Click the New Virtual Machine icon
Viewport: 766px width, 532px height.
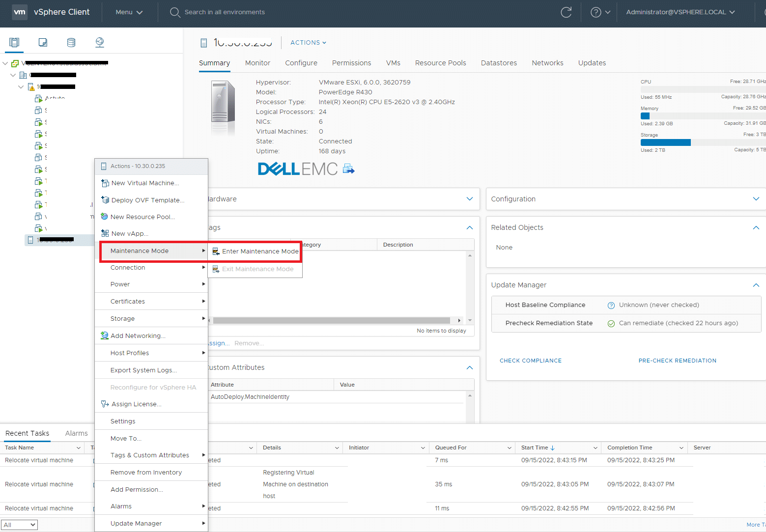click(105, 183)
